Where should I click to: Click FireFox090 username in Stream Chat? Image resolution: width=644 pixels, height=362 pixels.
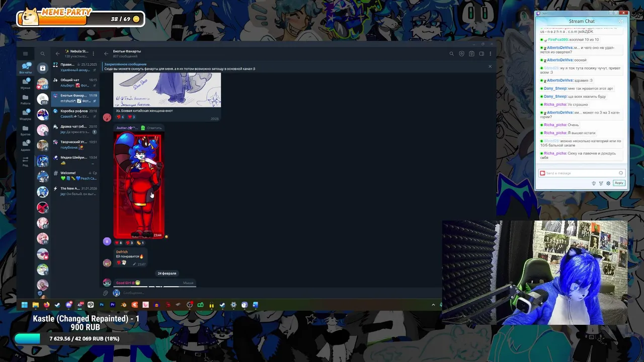[x=558, y=40]
